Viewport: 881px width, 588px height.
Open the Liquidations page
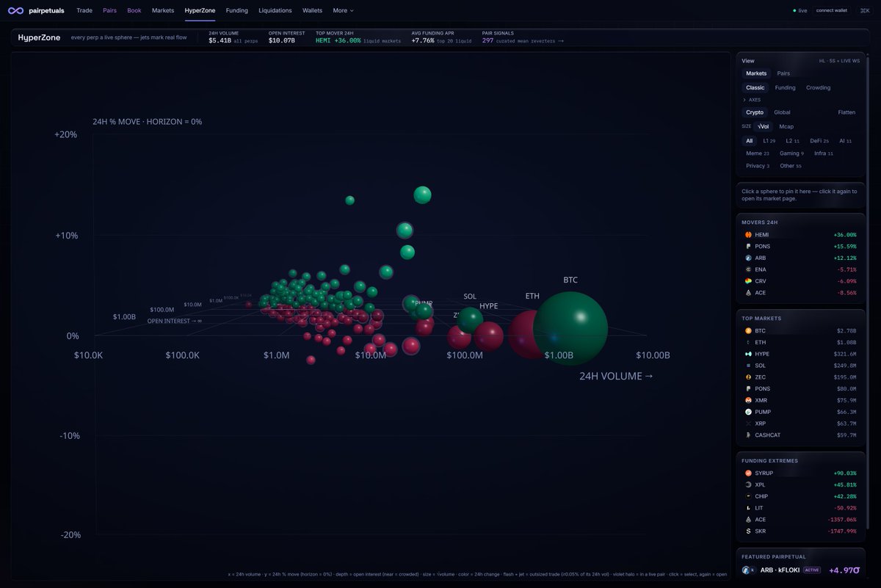275,10
